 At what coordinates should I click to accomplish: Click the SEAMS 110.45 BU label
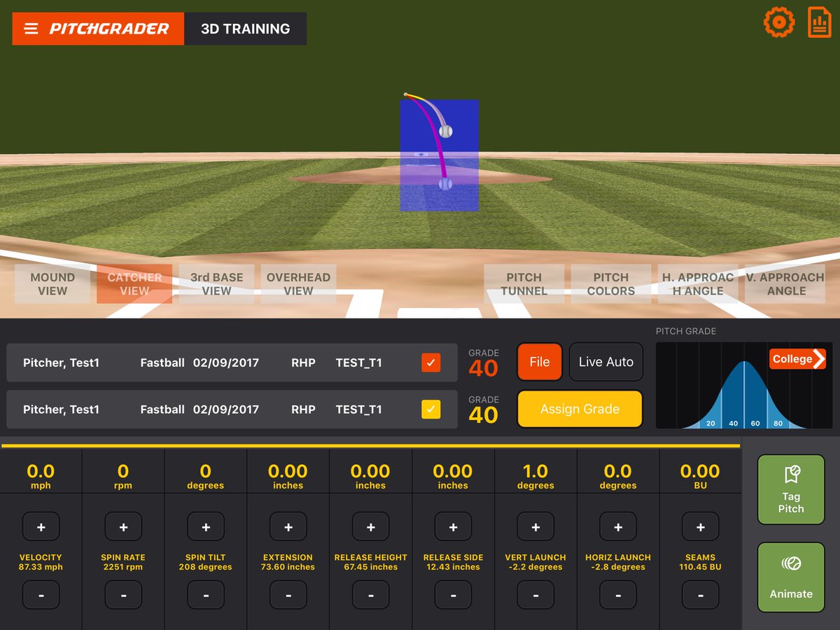[x=701, y=562]
